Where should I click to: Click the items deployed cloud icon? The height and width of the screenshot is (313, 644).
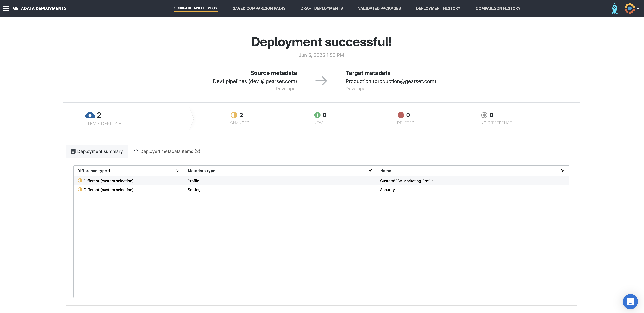pyautogui.click(x=90, y=115)
